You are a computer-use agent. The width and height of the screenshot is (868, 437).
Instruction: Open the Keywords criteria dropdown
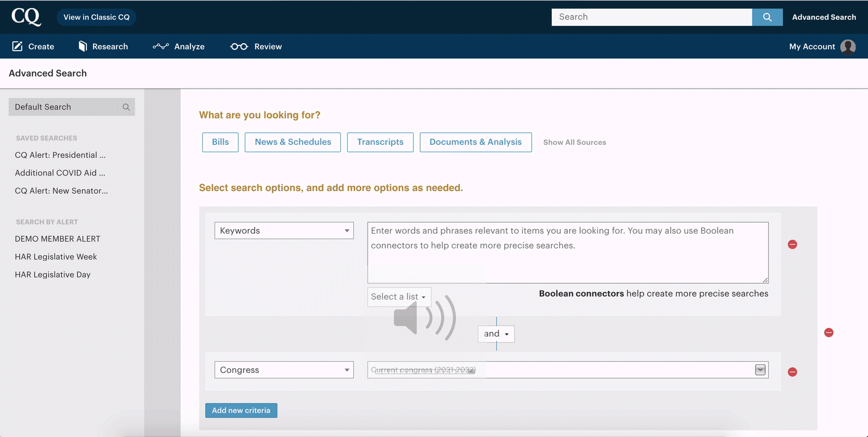[284, 231]
